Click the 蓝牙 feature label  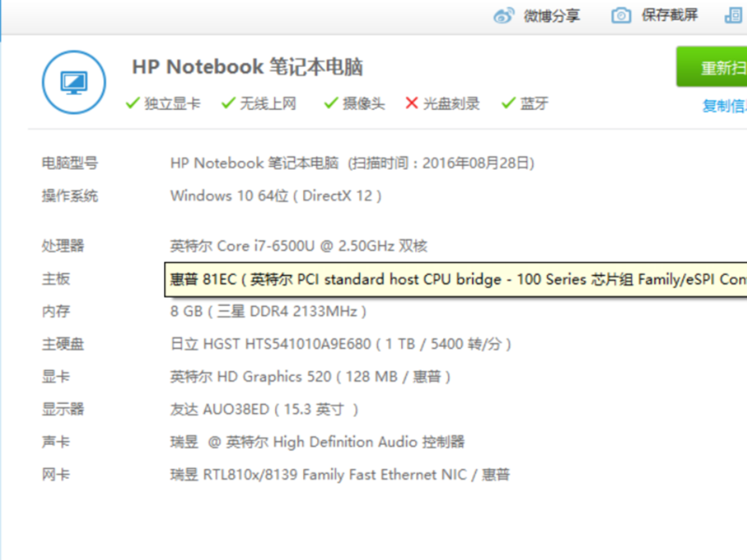click(534, 104)
